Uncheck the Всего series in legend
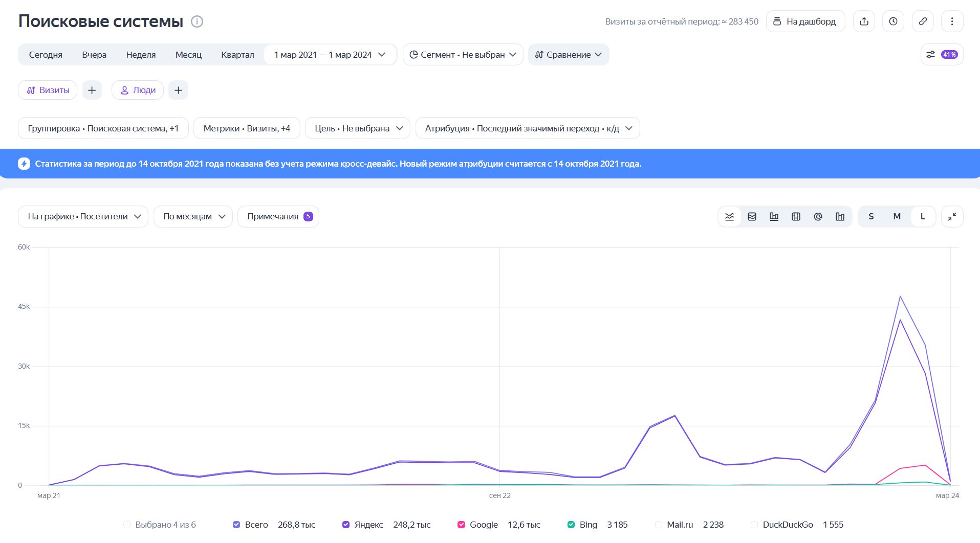Viewport: 980px width, 543px height. click(236, 525)
